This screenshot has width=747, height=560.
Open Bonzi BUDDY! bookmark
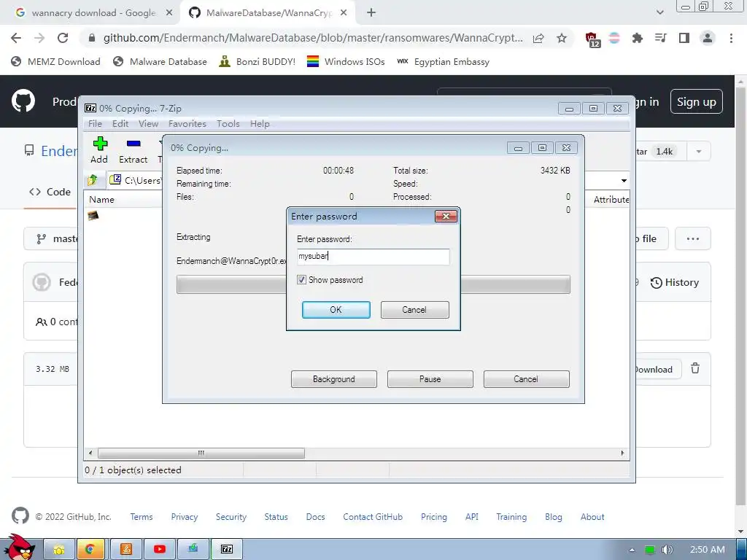[x=258, y=61]
